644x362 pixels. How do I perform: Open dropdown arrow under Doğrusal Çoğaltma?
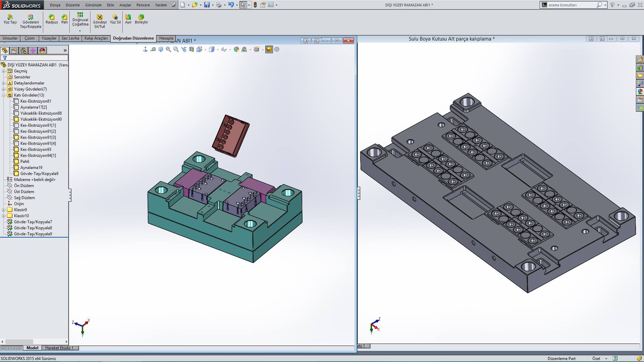click(x=80, y=31)
